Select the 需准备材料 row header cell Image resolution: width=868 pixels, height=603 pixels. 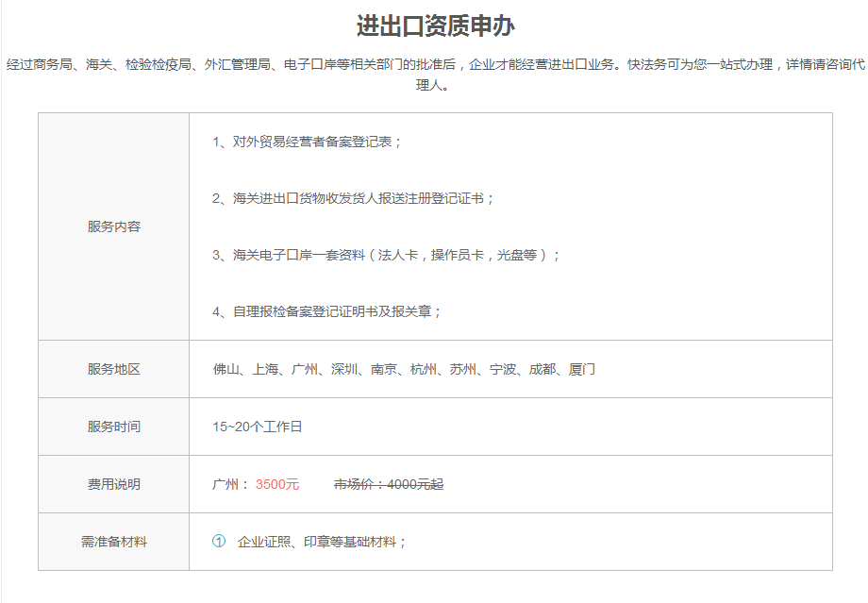pos(113,542)
